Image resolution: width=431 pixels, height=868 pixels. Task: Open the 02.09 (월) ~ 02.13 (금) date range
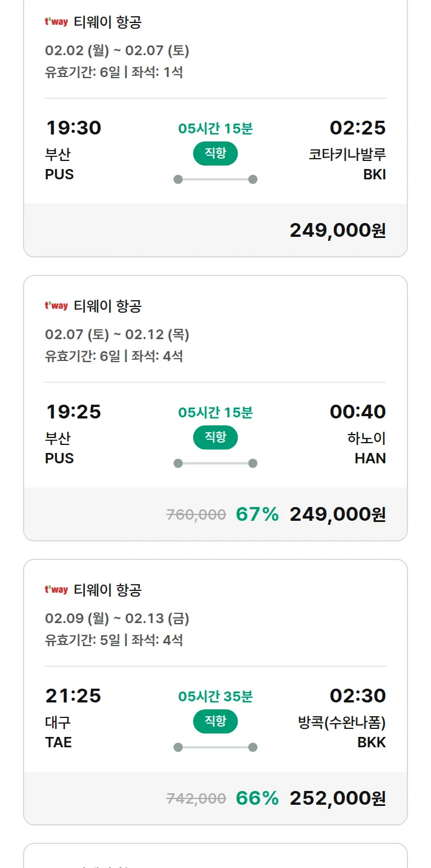click(x=117, y=619)
